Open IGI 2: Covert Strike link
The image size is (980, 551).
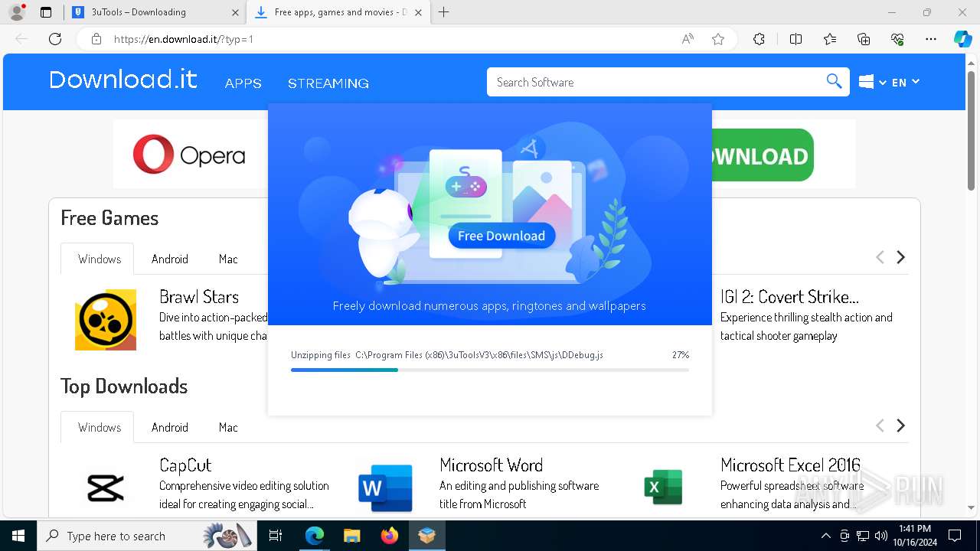[x=789, y=297]
